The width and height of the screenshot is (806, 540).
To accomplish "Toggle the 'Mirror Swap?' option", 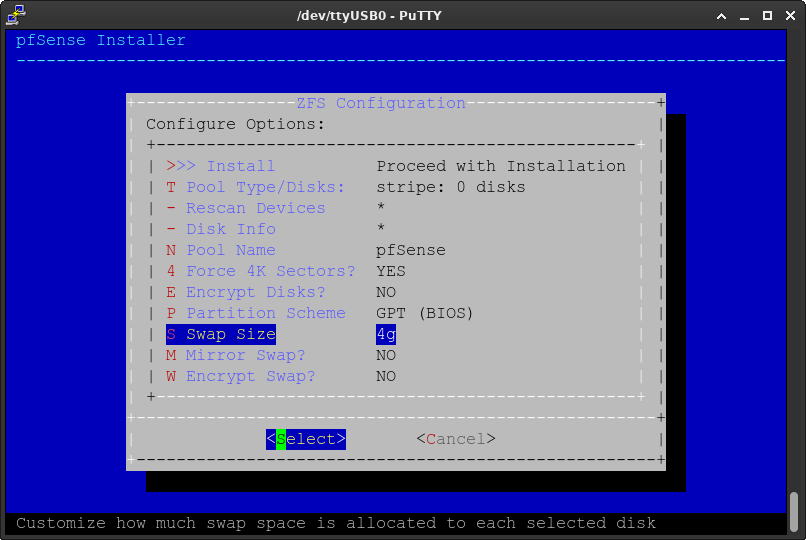I will 235,356.
